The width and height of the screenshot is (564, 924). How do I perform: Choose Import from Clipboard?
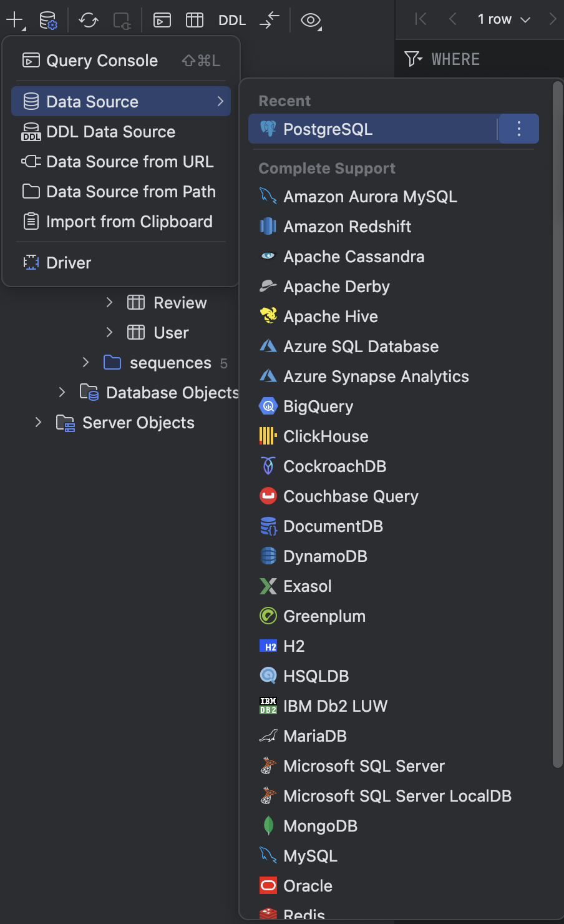[x=121, y=222]
